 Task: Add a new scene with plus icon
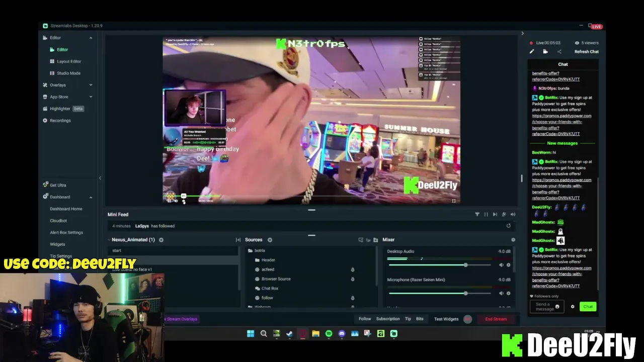(x=161, y=240)
